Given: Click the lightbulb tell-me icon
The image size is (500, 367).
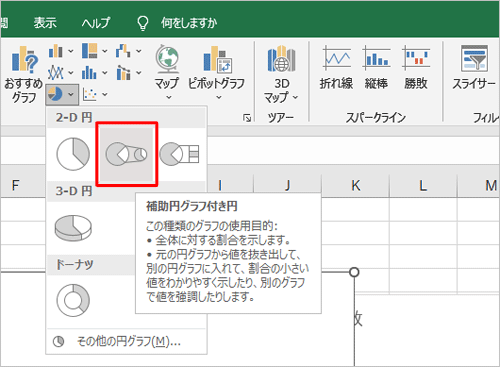Looking at the screenshot, I should (x=143, y=23).
